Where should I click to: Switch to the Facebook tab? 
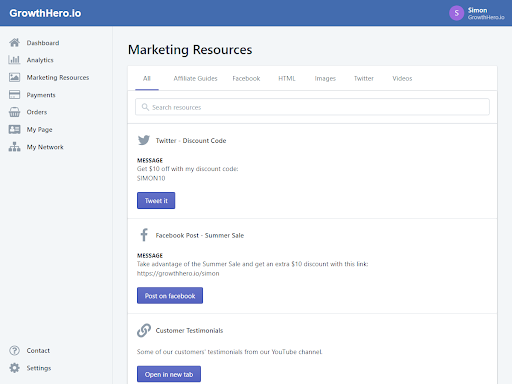point(246,78)
